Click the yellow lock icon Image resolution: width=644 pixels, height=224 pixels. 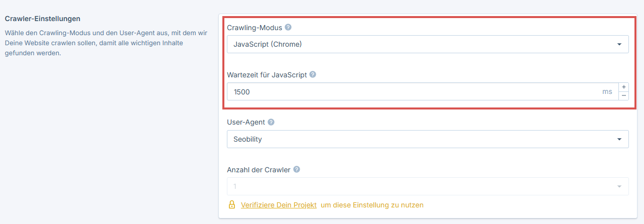coord(232,205)
